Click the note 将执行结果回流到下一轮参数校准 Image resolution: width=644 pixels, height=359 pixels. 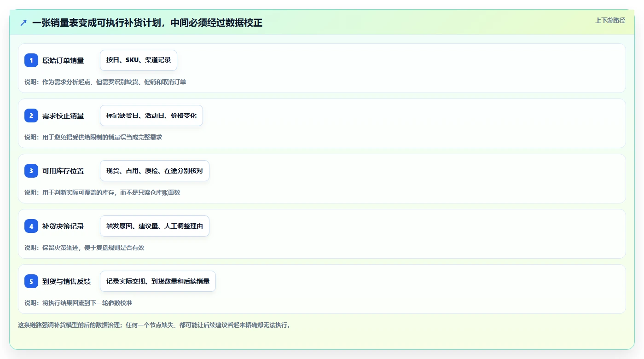[x=87, y=303]
